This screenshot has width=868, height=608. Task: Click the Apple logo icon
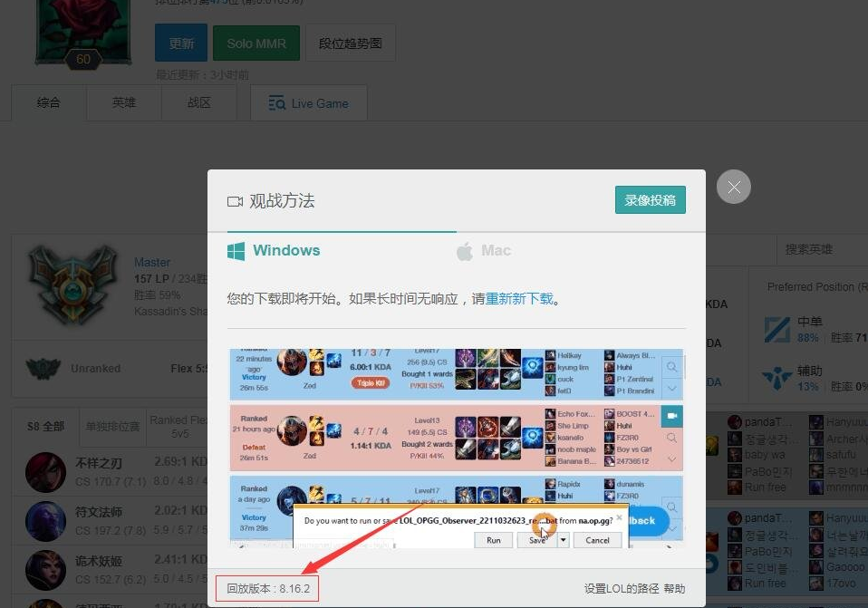(465, 251)
